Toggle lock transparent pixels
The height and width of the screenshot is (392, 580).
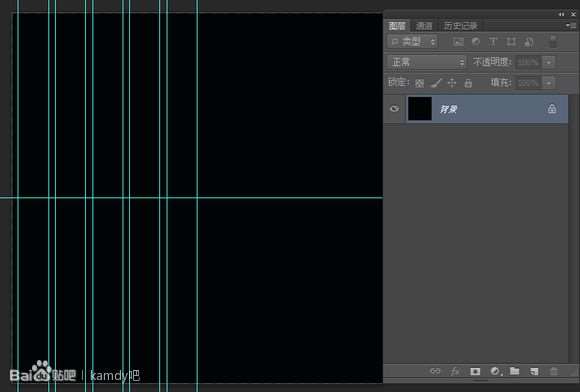pyautogui.click(x=419, y=83)
